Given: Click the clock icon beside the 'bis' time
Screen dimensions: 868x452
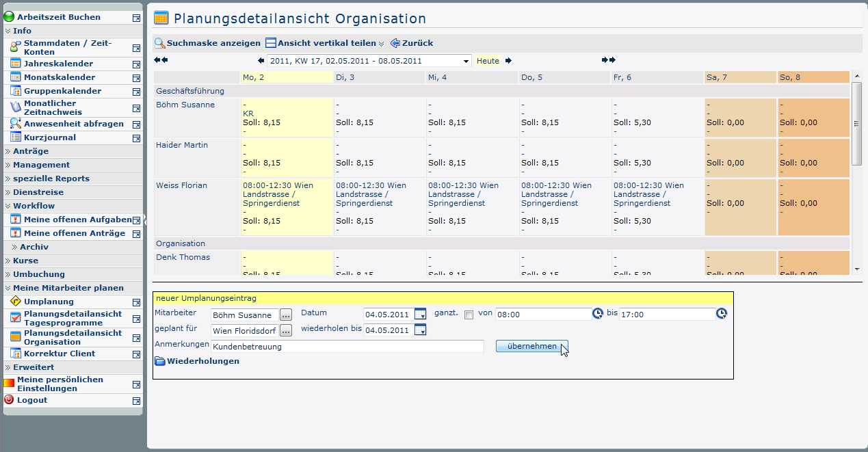Looking at the screenshot, I should pyautogui.click(x=722, y=313).
